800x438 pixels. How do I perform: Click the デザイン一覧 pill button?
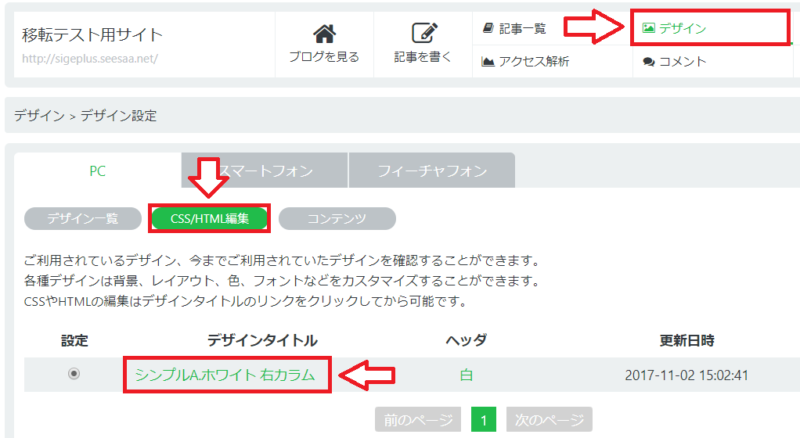(83, 218)
